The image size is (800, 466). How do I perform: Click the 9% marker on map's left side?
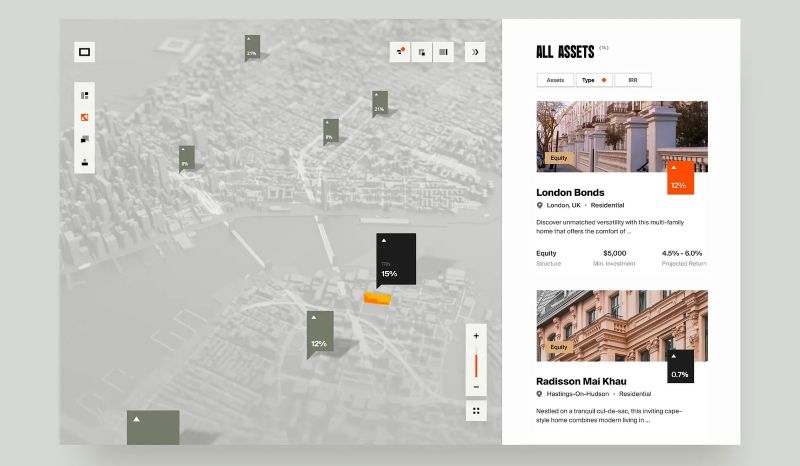pos(187,158)
